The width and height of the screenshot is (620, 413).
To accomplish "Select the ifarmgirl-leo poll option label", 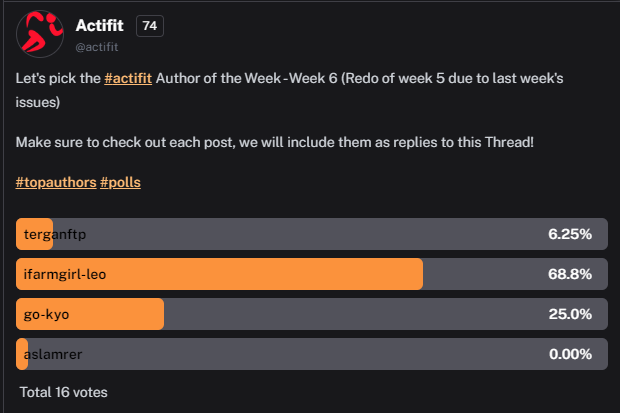I will [65, 274].
